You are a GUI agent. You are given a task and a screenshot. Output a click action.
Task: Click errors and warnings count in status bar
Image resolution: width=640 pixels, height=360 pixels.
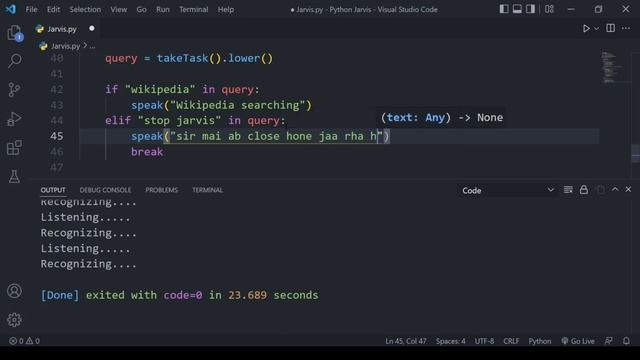(24, 341)
